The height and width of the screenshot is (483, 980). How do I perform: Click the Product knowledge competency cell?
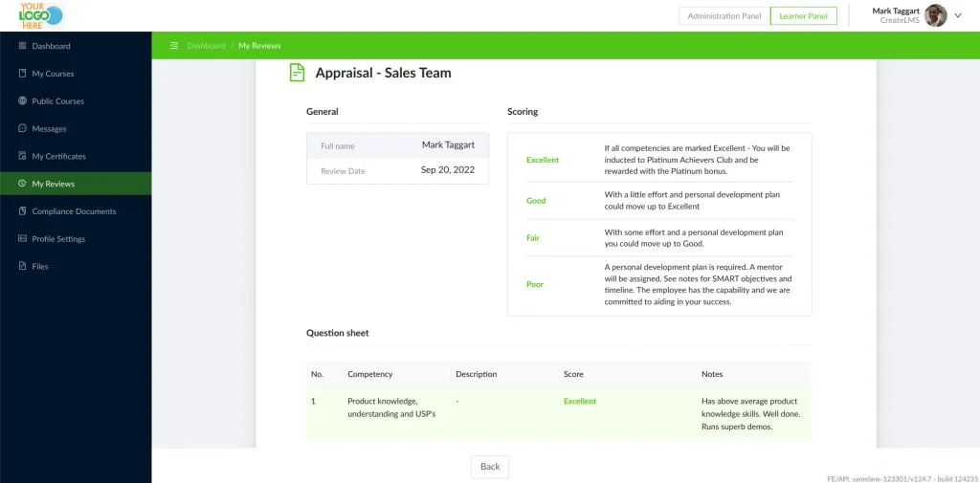(391, 407)
